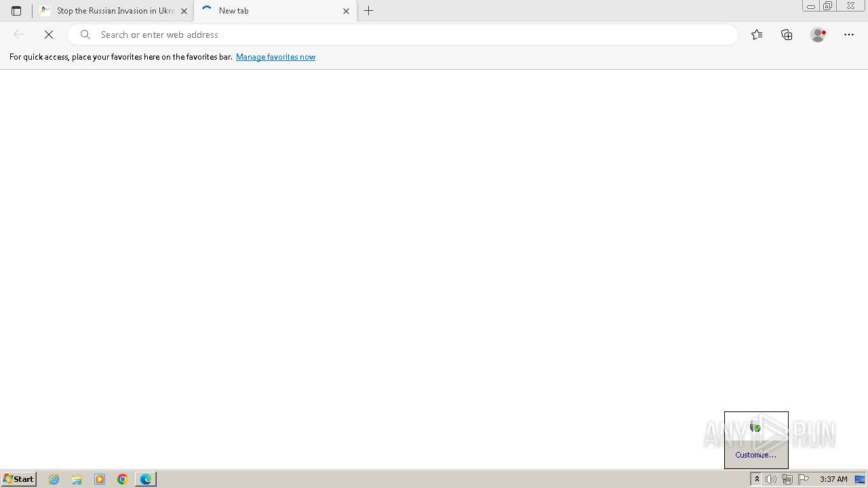
Task: Stop loading the page
Action: click(x=49, y=35)
